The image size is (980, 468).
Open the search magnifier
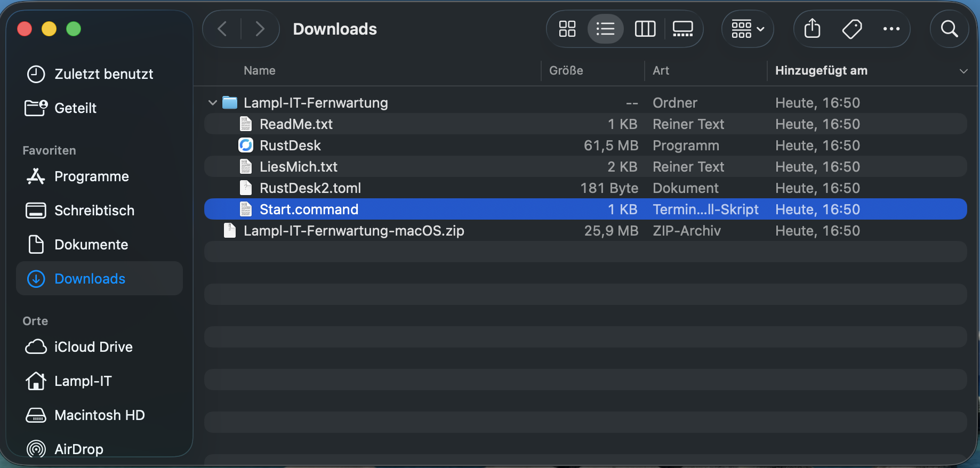[x=949, y=29]
